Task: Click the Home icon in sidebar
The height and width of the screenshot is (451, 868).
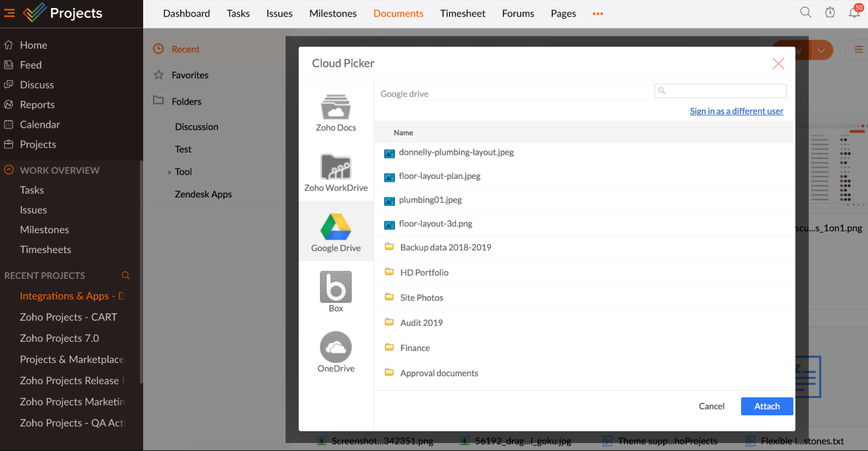Action: [x=9, y=45]
